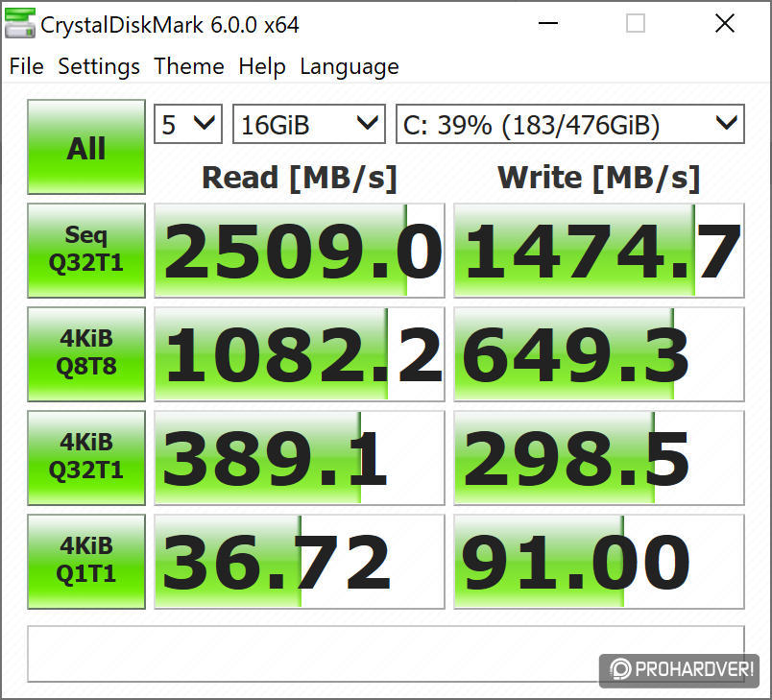Viewport: 772px width, 700px height.
Task: Open the Help menu
Action: coord(262,66)
